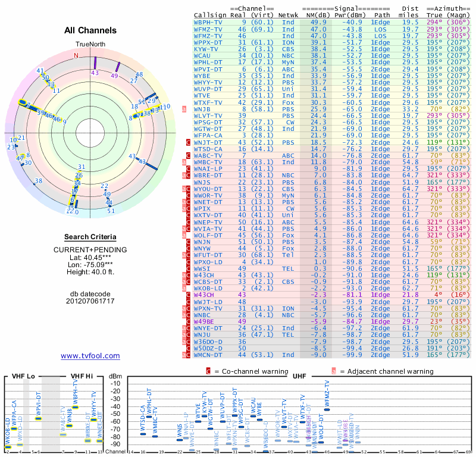The height and width of the screenshot is (457, 476).
Task: Click the 'All Channels' radar plot title
Action: point(90,30)
